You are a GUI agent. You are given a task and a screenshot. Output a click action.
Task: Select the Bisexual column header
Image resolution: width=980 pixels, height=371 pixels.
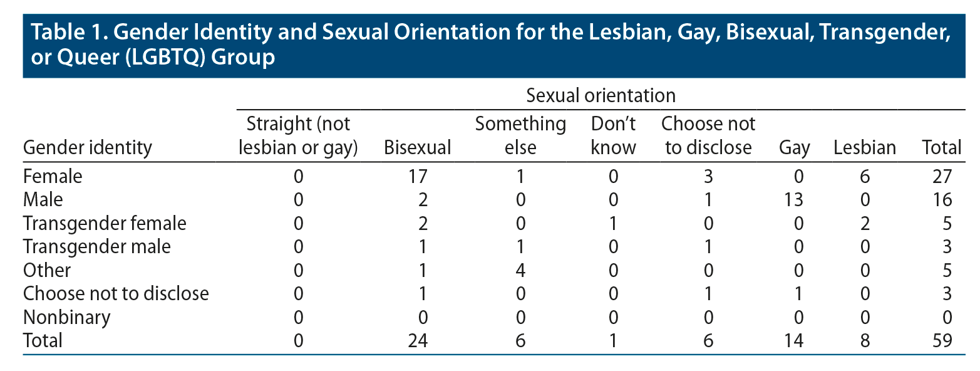coord(417,147)
